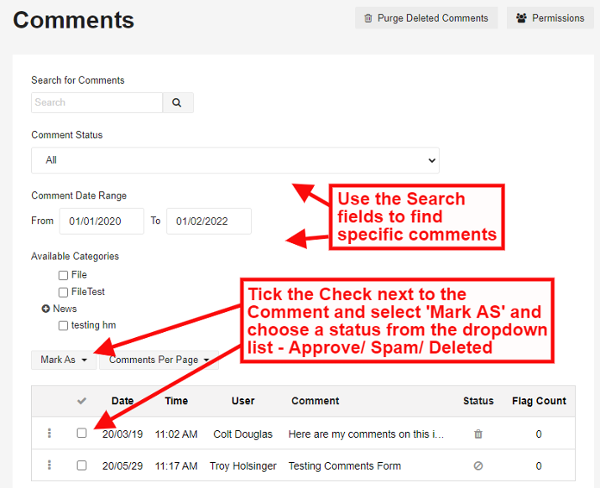Tick the FileTest category checkbox

click(63, 292)
